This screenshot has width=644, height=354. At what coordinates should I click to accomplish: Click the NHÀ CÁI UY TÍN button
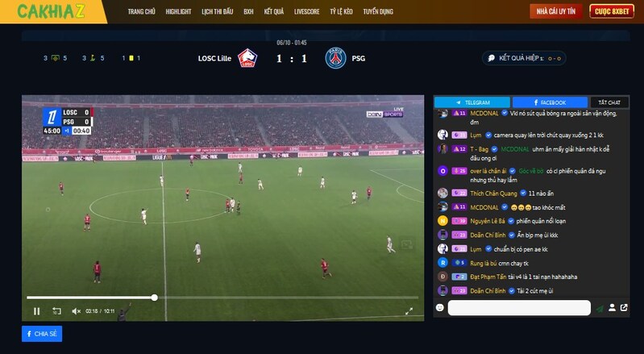555,11
